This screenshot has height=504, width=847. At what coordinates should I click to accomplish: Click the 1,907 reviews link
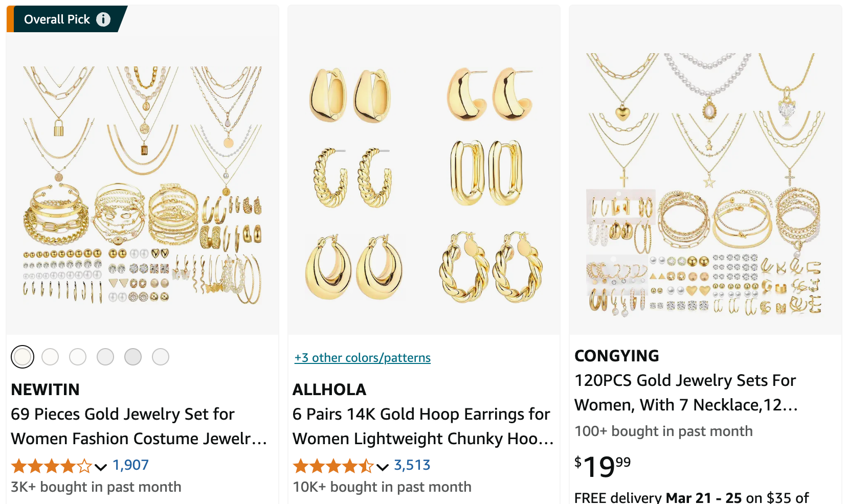point(130,465)
